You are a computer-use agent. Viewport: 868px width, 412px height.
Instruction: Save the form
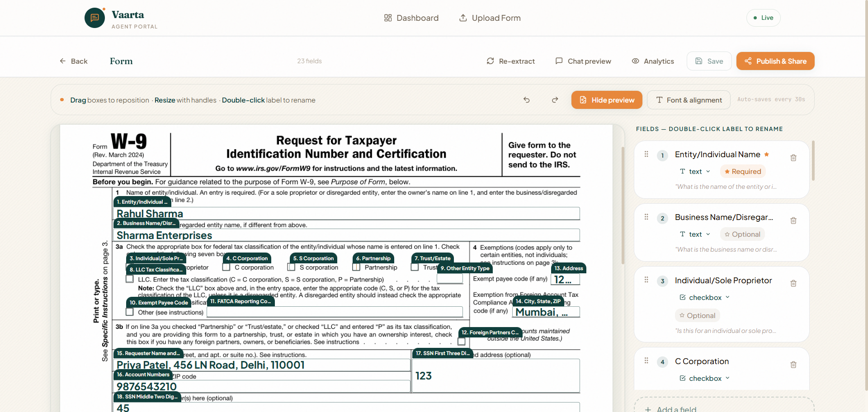click(709, 61)
